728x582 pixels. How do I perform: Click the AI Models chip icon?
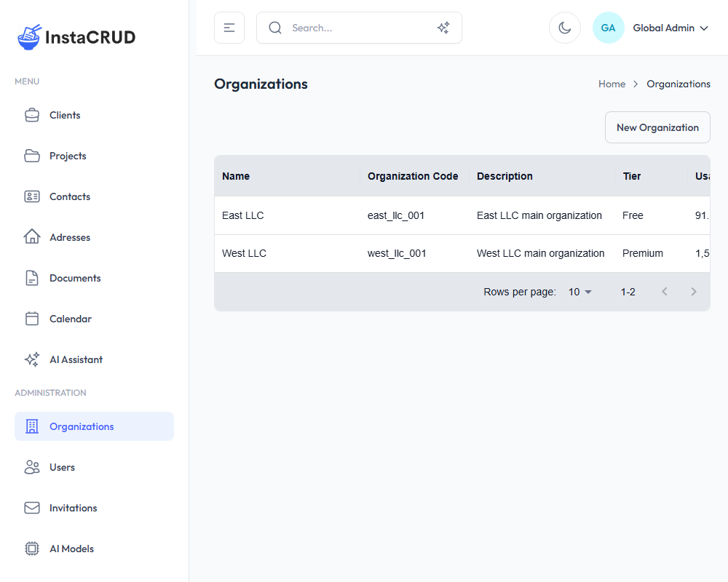coord(32,548)
